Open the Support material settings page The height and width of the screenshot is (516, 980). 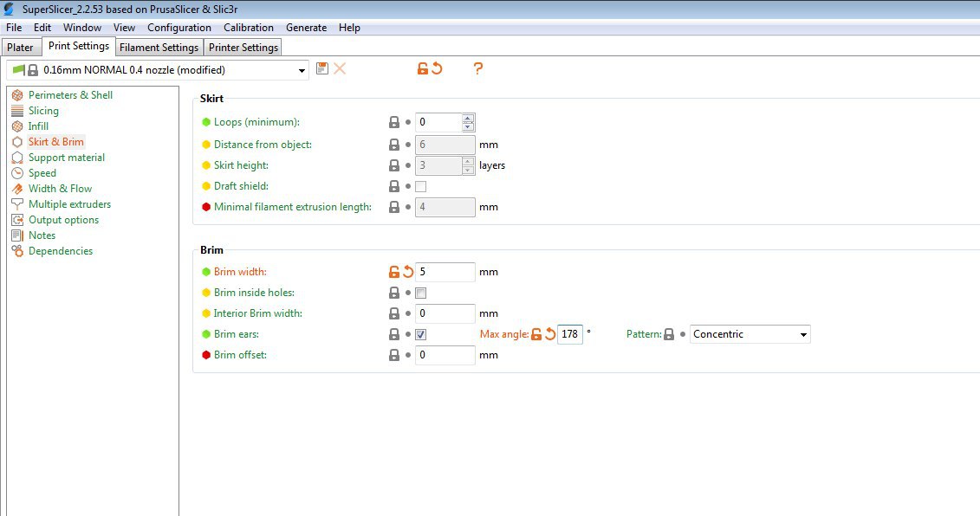pos(66,158)
